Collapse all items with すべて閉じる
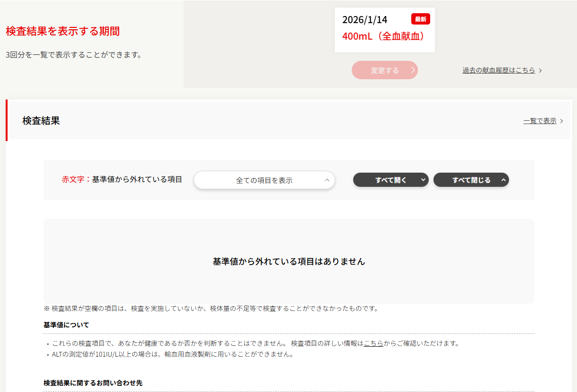 471,180
